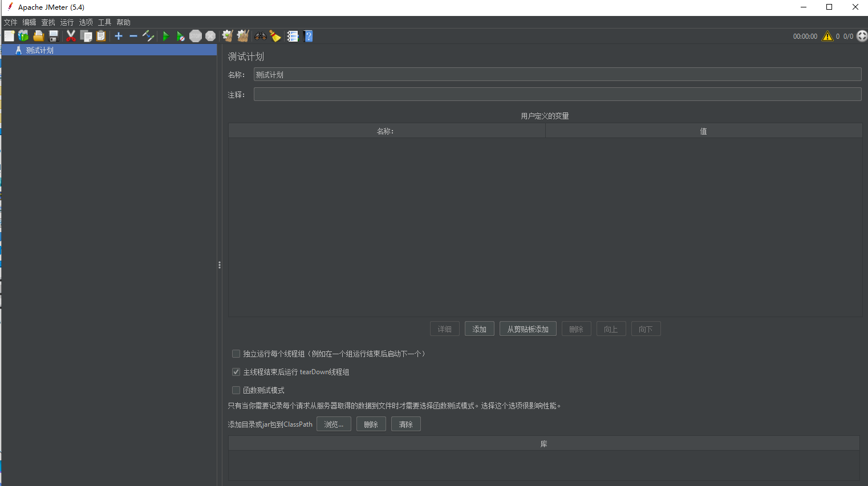Click the Copy icon in toolbar
The image size is (868, 486).
point(86,36)
